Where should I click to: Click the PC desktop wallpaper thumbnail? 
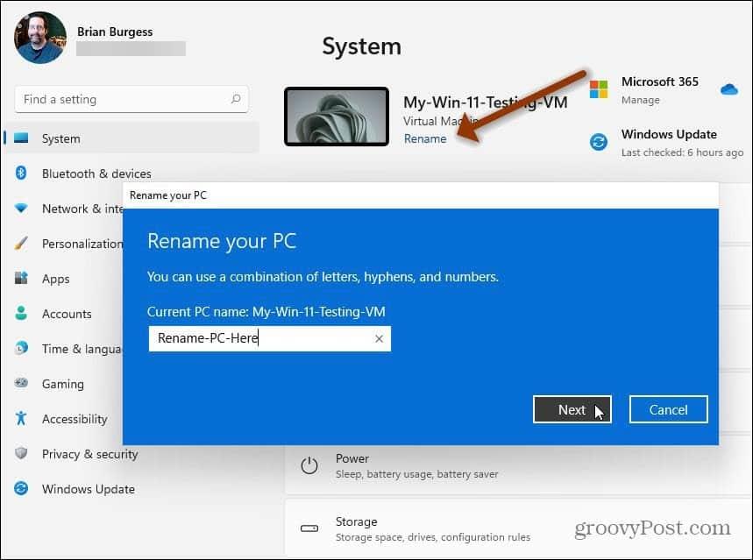[x=337, y=117]
